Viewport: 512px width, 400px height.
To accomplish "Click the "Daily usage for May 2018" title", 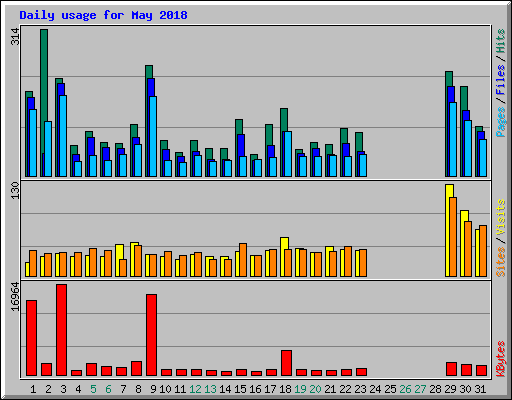I will point(103,15).
